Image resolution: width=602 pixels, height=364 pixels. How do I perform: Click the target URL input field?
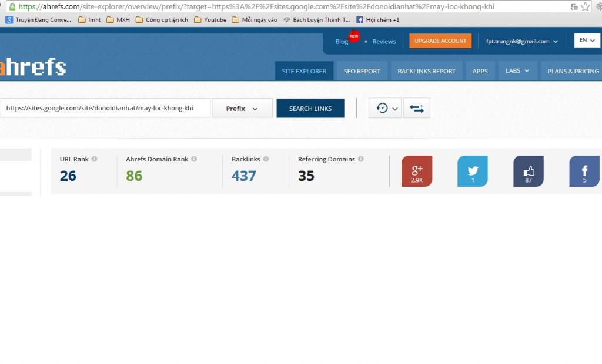[105, 108]
